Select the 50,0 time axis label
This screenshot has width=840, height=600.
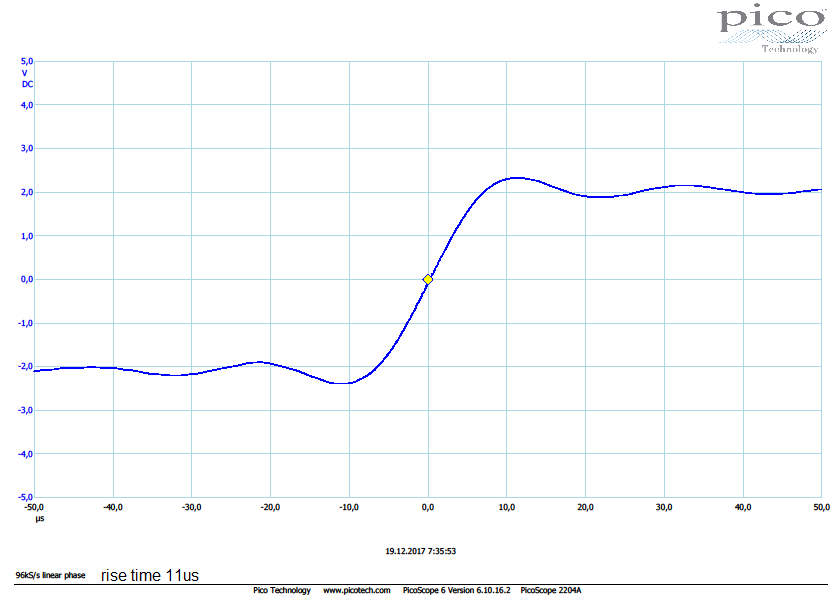point(822,507)
